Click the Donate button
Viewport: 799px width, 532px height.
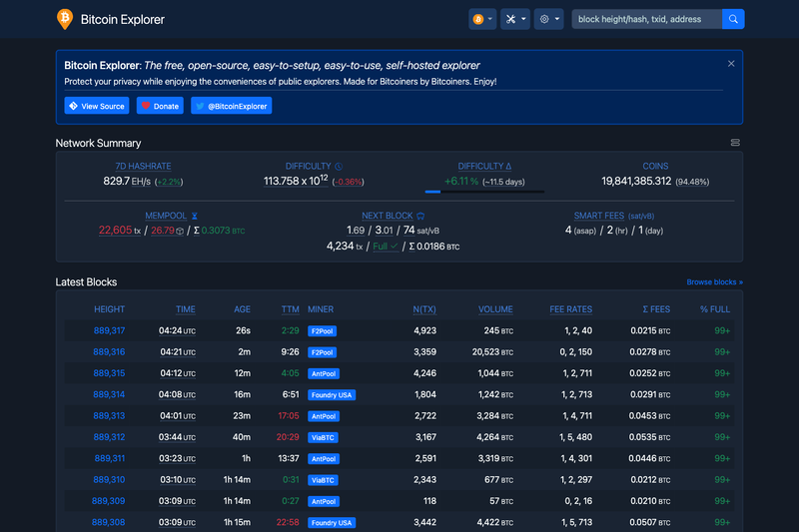[x=160, y=106]
